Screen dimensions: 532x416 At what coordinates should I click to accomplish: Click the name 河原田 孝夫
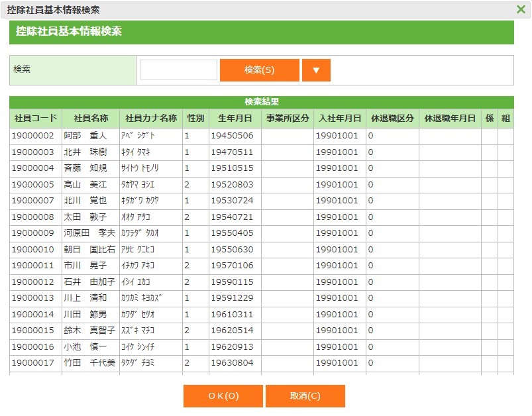pos(89,233)
